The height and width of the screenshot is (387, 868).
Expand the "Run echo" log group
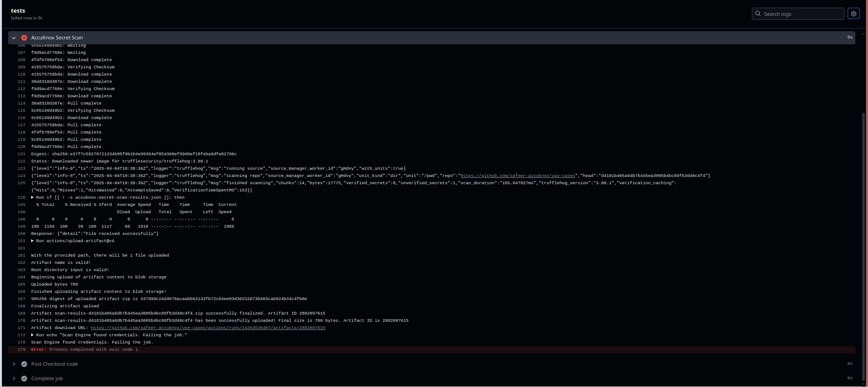coord(33,335)
